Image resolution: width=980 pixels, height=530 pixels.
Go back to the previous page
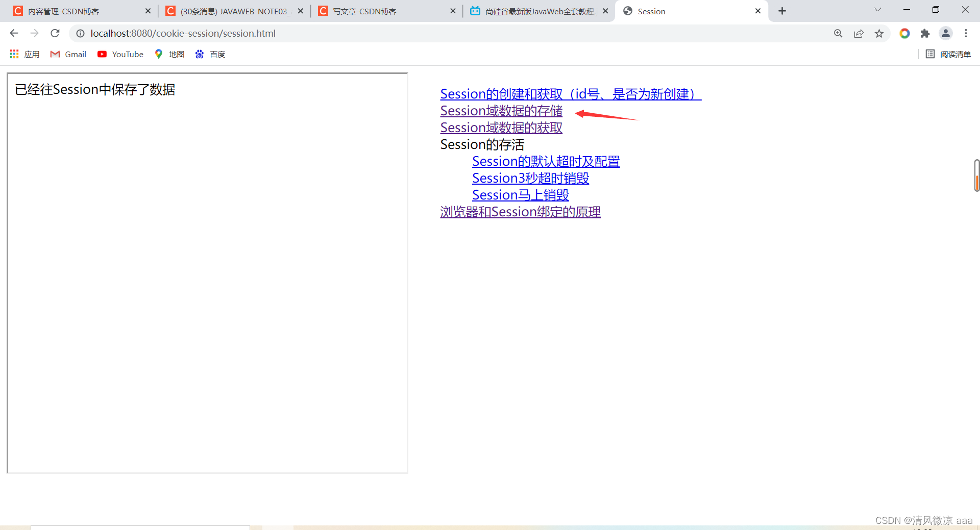(x=14, y=33)
